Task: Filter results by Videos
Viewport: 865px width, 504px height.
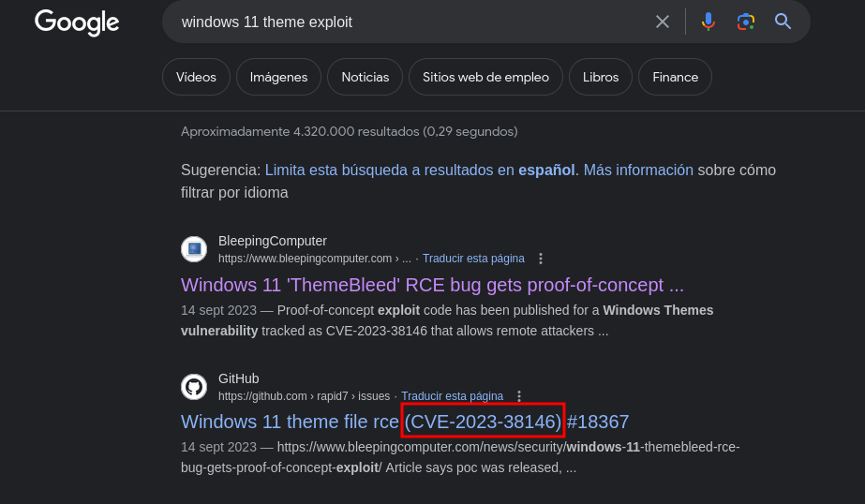Action: pyautogui.click(x=196, y=77)
